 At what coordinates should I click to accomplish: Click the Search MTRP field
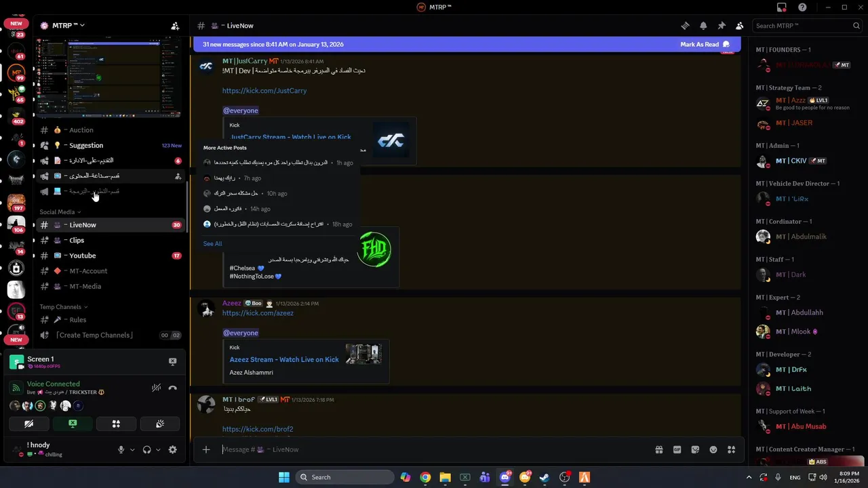tap(808, 26)
